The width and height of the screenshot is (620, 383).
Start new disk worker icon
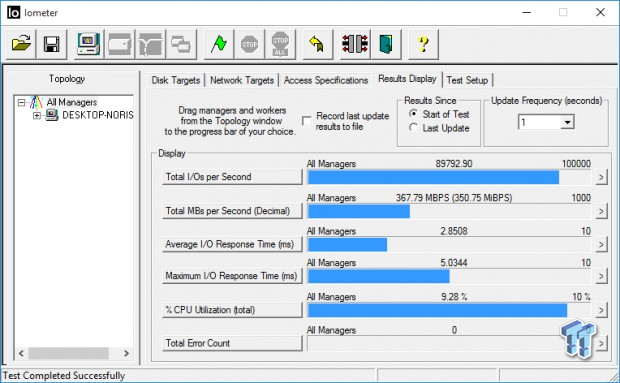[119, 44]
